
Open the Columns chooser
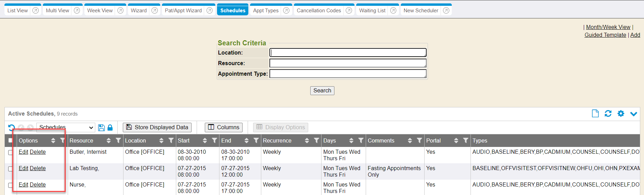coord(224,127)
